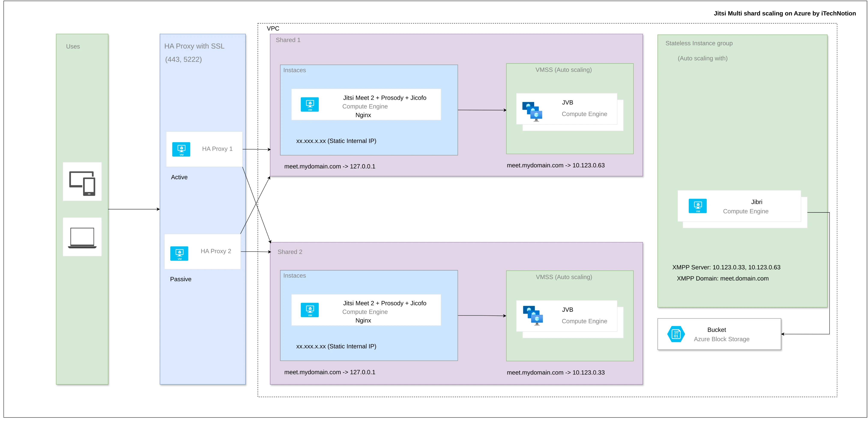
Task: Select Stateless Instance group label
Action: tap(699, 43)
